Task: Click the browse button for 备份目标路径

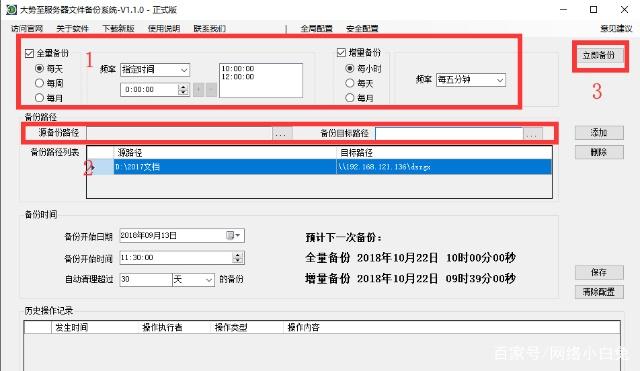Action: [x=533, y=133]
